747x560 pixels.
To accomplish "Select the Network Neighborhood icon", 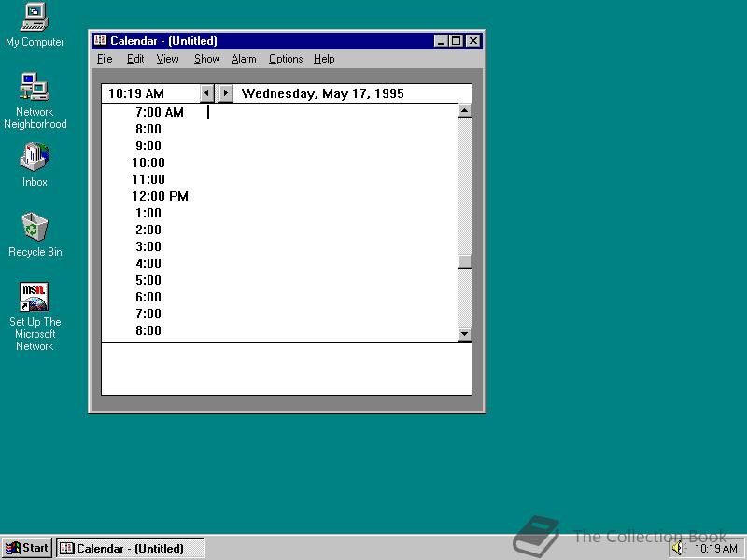I will point(35,88).
